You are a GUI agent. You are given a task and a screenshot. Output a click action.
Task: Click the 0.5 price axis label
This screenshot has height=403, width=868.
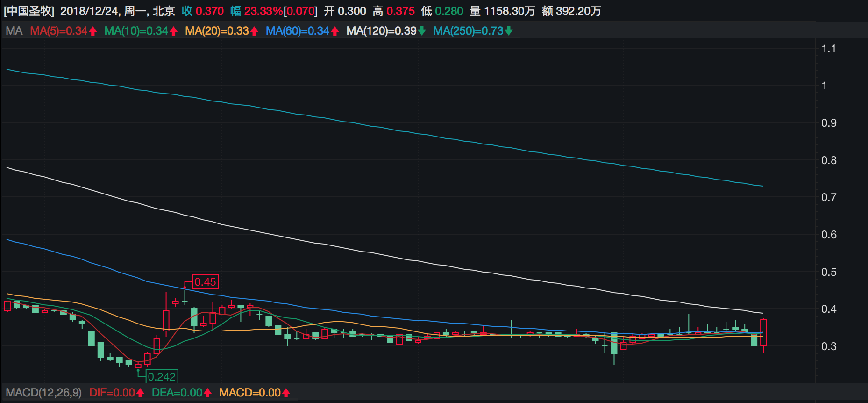(x=829, y=272)
